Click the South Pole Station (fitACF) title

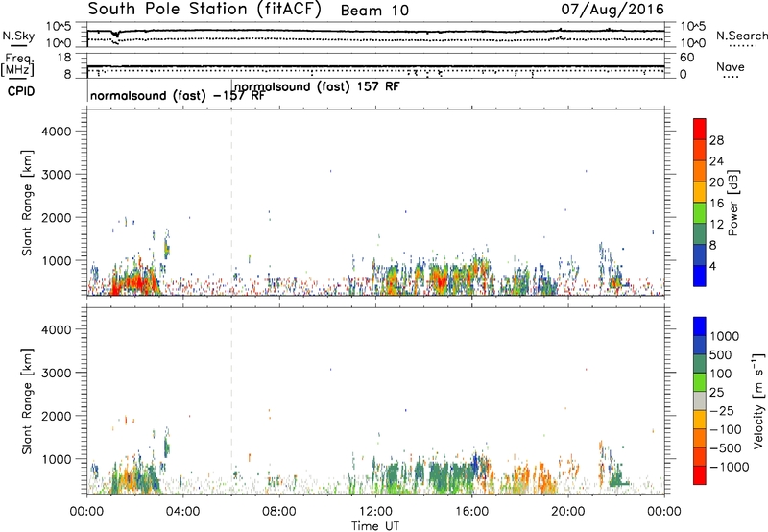point(204,10)
